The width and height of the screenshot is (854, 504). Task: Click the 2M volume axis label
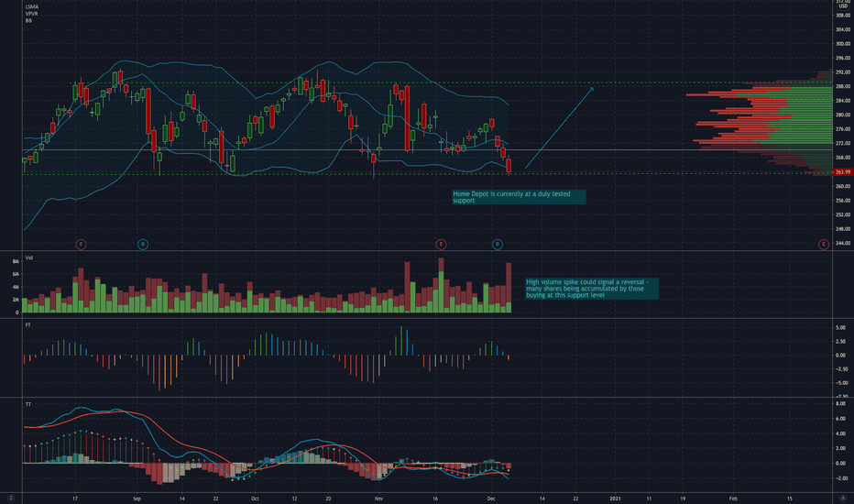coord(16,300)
